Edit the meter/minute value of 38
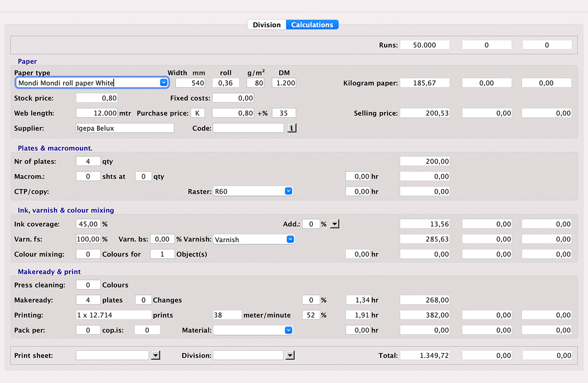The width and height of the screenshot is (588, 383). tap(227, 315)
